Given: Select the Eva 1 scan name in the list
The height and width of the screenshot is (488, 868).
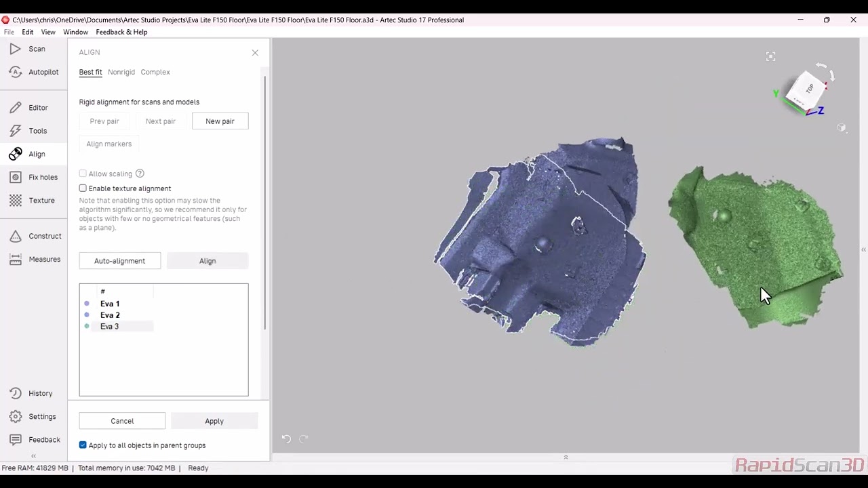Looking at the screenshot, I should [x=110, y=304].
